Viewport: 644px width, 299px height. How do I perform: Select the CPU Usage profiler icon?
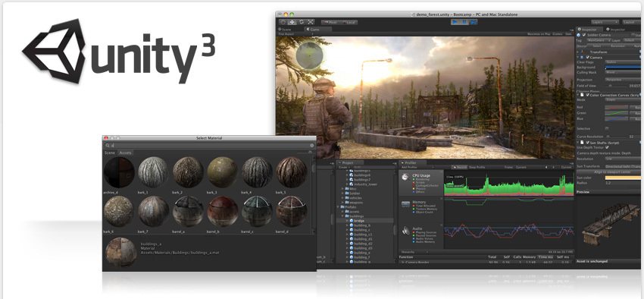(406, 177)
